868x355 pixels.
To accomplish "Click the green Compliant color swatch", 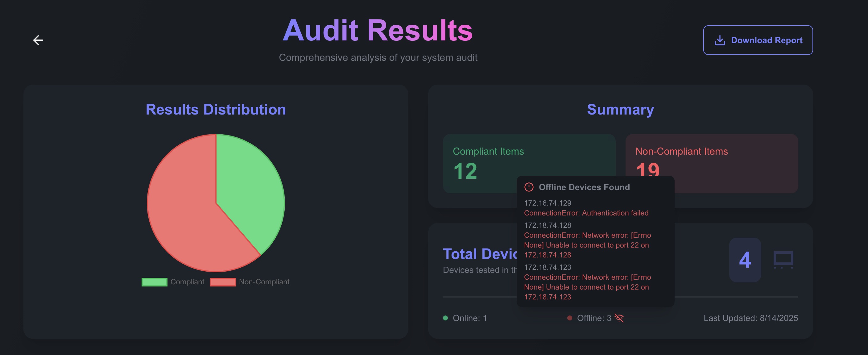I will (155, 282).
